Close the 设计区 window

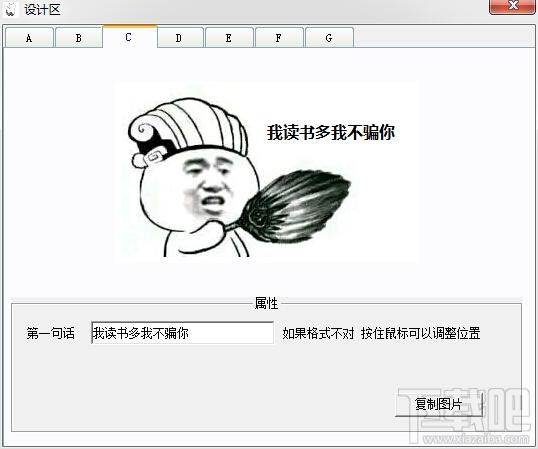pyautogui.click(x=512, y=7)
